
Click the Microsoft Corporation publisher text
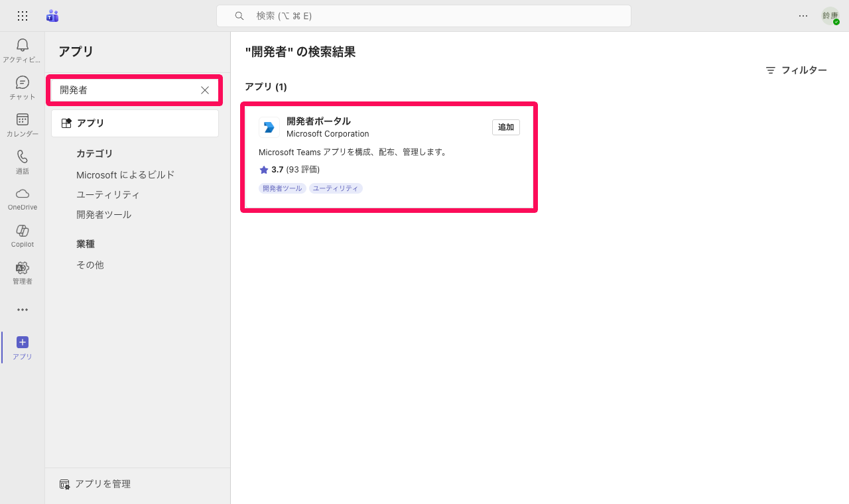point(328,134)
